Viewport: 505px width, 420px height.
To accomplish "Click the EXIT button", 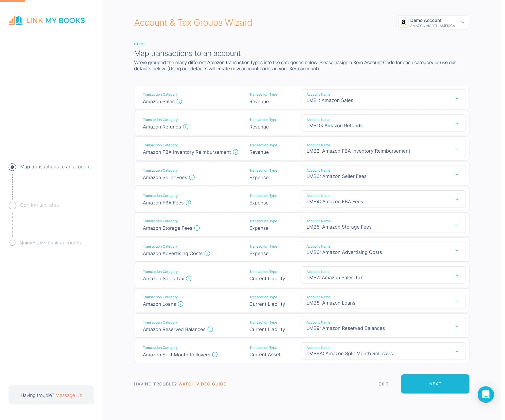I will (383, 384).
